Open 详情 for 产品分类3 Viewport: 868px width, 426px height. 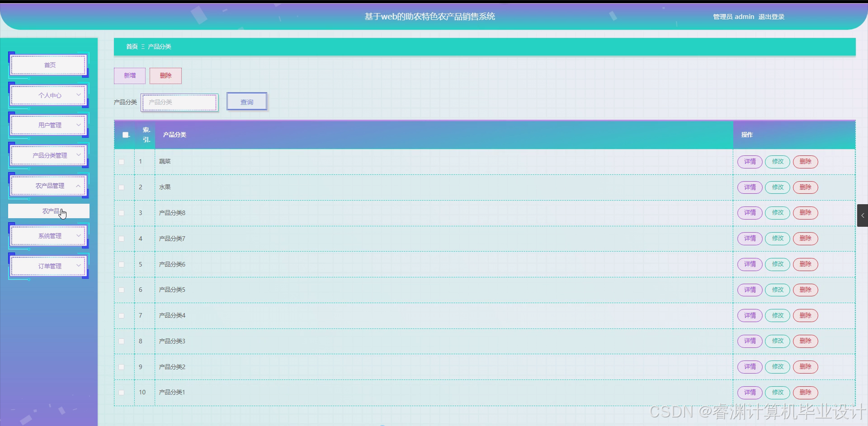pos(750,341)
